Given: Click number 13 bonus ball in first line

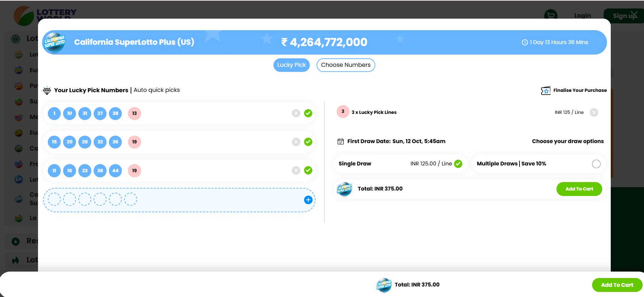Looking at the screenshot, I should 134,114.
